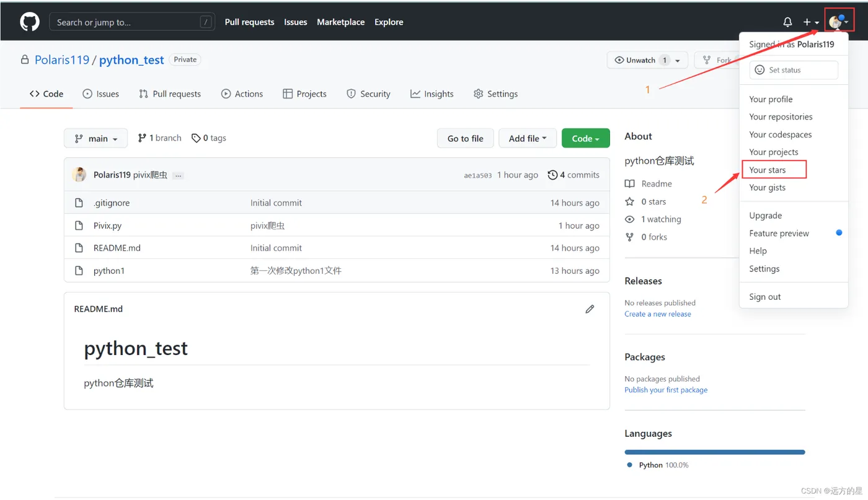View the 4 commits history
This screenshot has height=500, width=868.
coord(573,175)
